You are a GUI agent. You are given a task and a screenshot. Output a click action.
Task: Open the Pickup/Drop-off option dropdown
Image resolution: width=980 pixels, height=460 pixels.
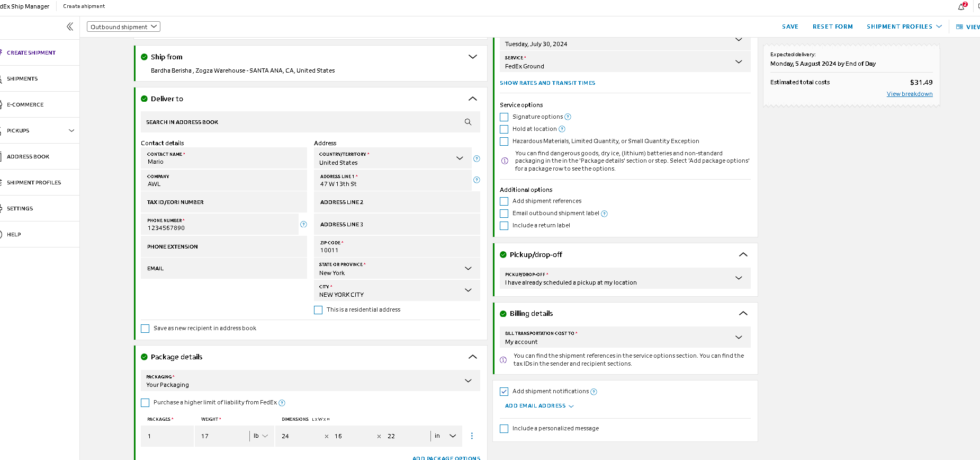(625, 278)
